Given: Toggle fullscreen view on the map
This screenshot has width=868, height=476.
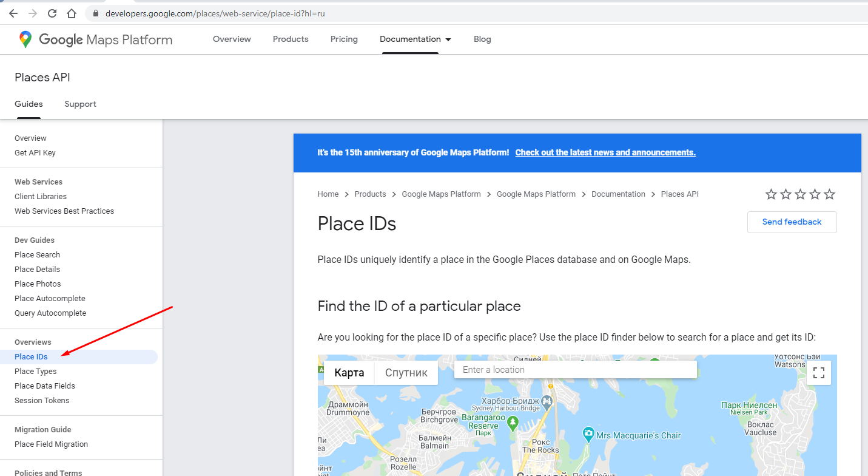Looking at the screenshot, I should [818, 373].
